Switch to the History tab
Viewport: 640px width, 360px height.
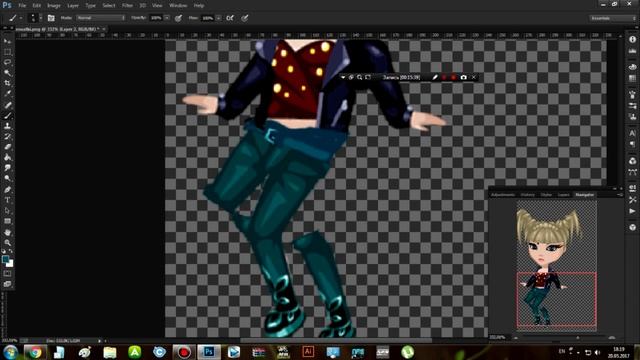(528, 195)
